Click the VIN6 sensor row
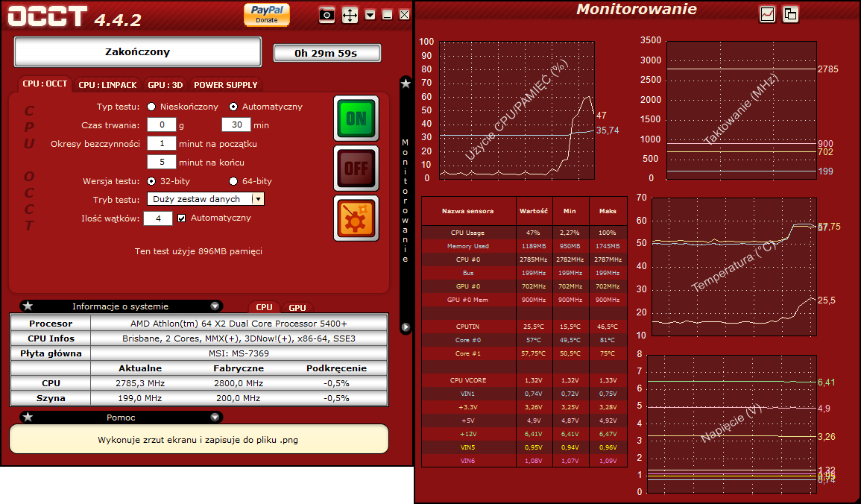 (524, 461)
